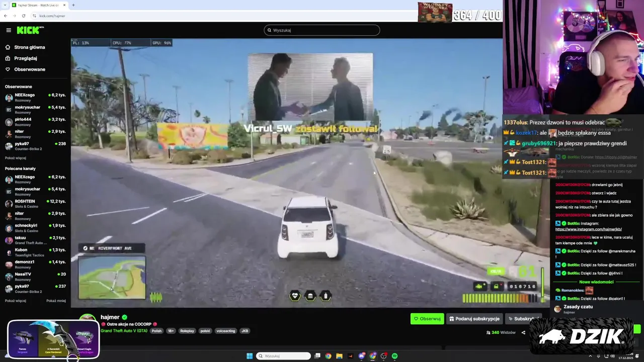Open Discord from the taskbar
Image resolution: width=644 pixels, height=362 pixels.
point(361,356)
